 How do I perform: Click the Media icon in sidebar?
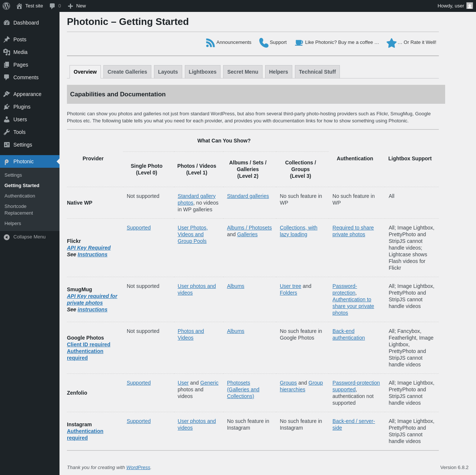pyautogui.click(x=7, y=52)
